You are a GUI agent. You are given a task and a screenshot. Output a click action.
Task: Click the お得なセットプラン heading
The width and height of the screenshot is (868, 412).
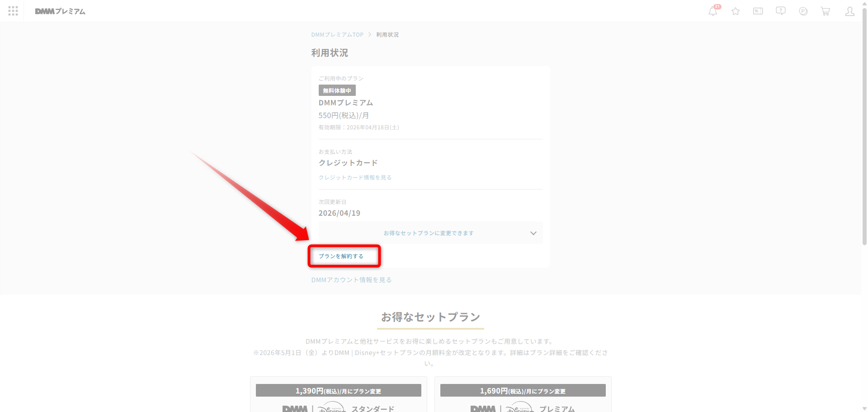(430, 317)
